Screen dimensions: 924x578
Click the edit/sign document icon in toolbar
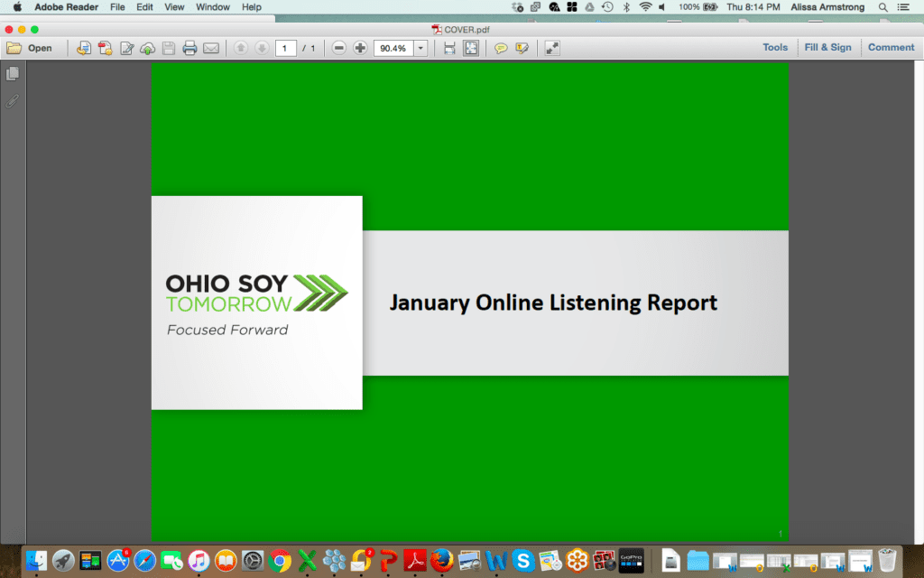pos(126,49)
